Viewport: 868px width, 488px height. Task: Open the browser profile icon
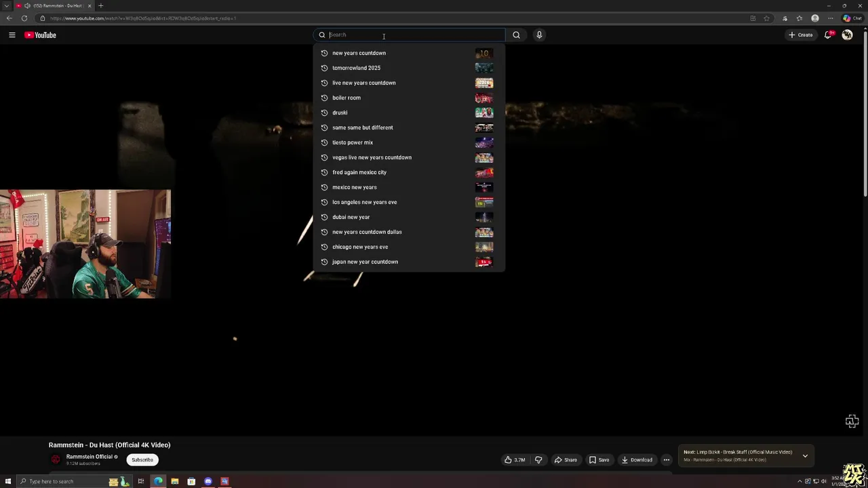click(815, 18)
